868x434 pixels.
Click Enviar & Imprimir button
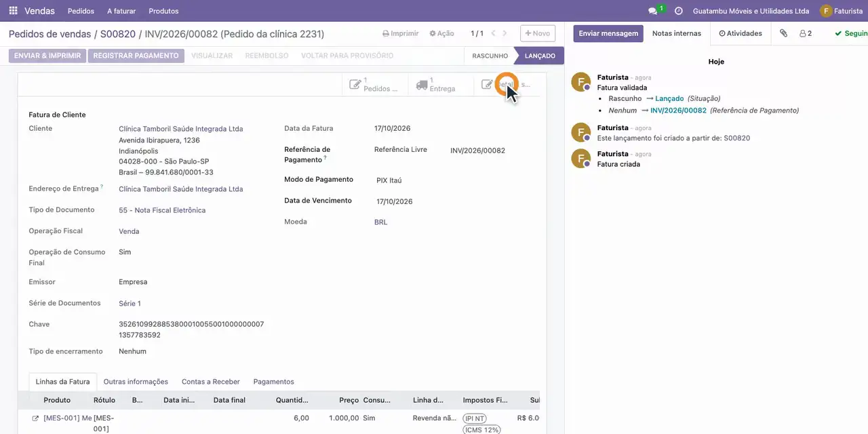pos(47,56)
